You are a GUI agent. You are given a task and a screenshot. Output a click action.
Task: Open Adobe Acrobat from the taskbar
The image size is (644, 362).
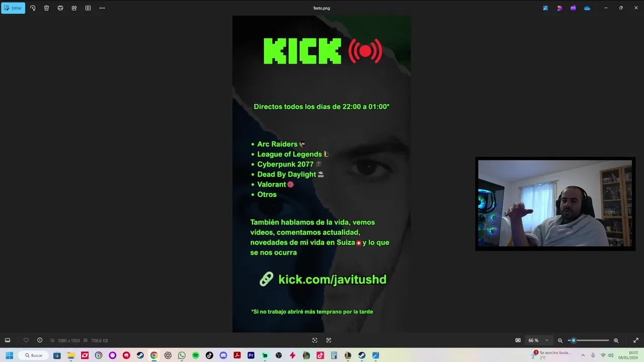(237, 355)
